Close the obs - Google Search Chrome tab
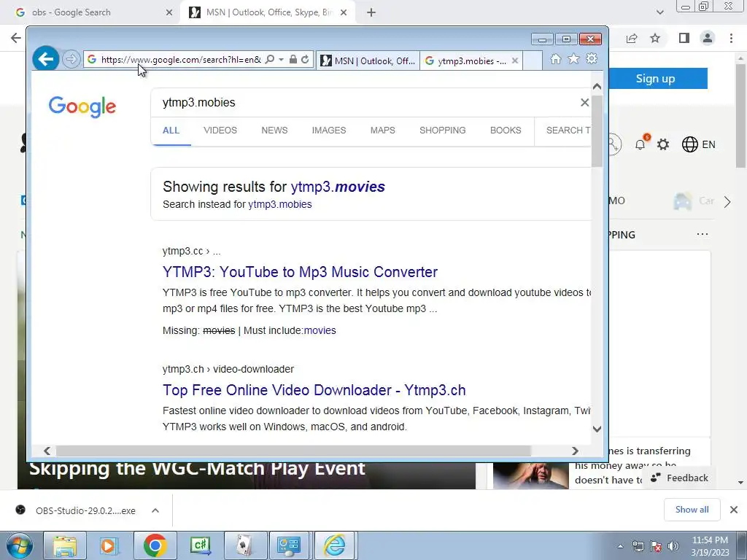The image size is (747, 560). [x=169, y=12]
